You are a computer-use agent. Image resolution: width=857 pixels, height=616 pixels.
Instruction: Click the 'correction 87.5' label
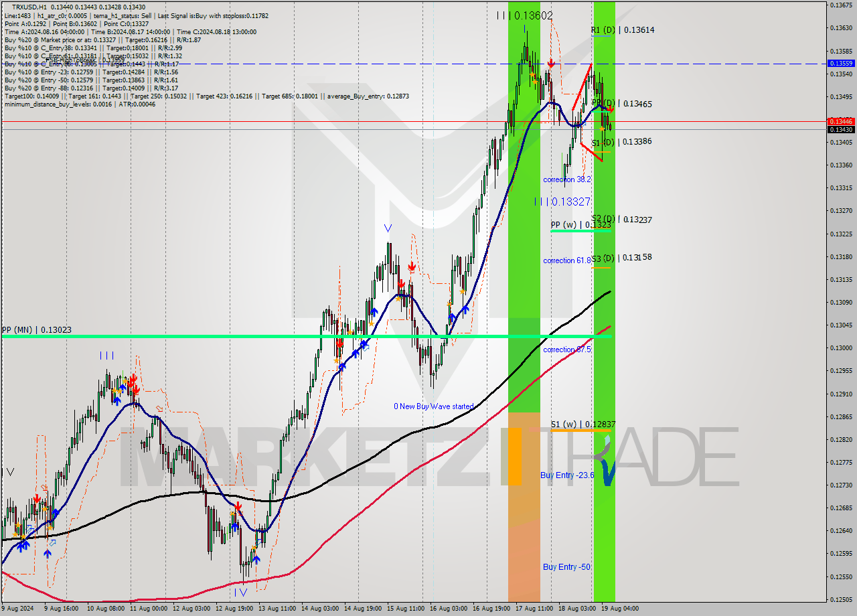(567, 350)
